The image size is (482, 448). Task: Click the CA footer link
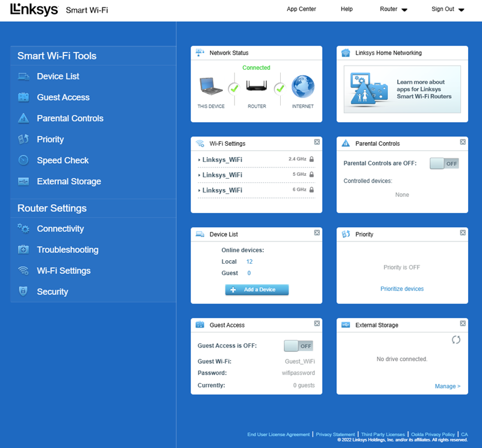[464, 435]
